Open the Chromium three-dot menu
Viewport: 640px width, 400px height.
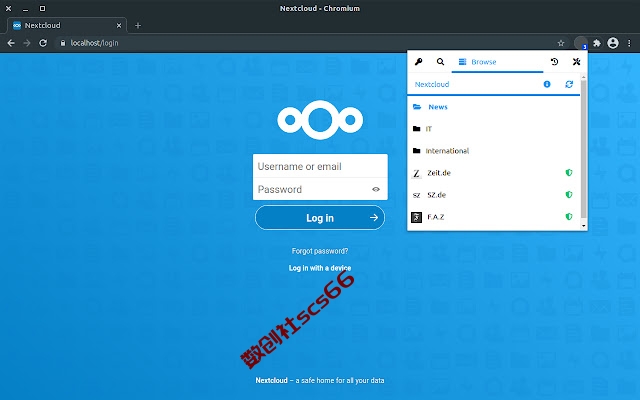pos(629,43)
